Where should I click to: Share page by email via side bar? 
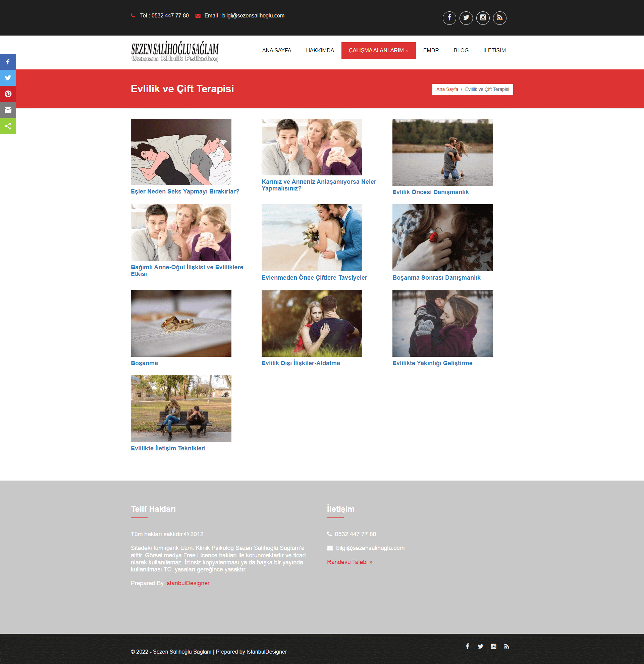click(8, 110)
